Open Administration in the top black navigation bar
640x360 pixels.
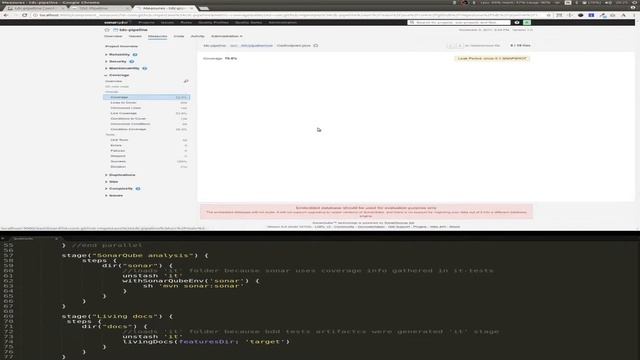[282, 22]
